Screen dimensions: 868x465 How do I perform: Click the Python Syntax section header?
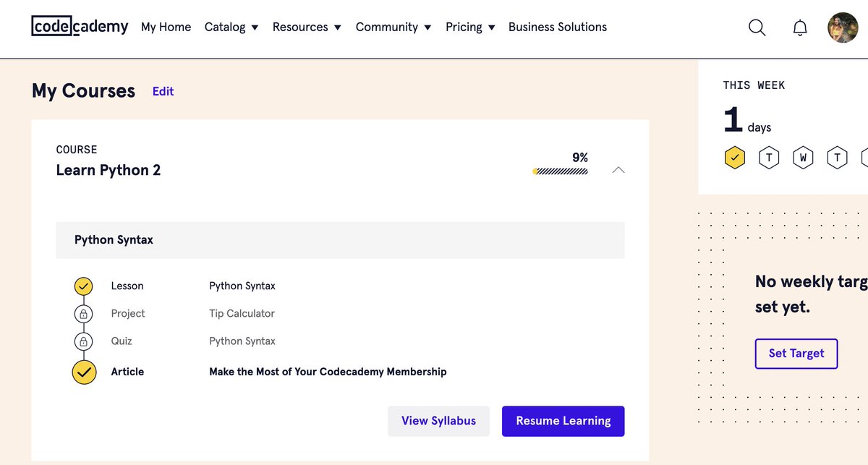coord(340,240)
